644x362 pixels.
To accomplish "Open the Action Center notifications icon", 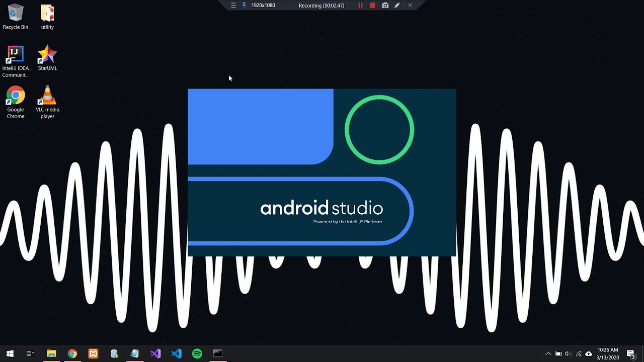I will point(631,354).
